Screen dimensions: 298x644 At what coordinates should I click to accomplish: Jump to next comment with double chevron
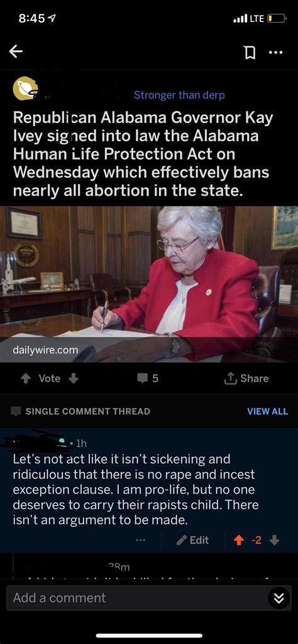(x=279, y=598)
